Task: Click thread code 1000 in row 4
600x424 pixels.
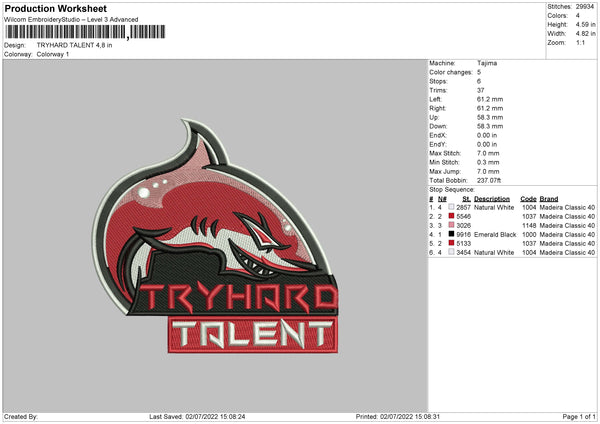Action: pos(529,235)
